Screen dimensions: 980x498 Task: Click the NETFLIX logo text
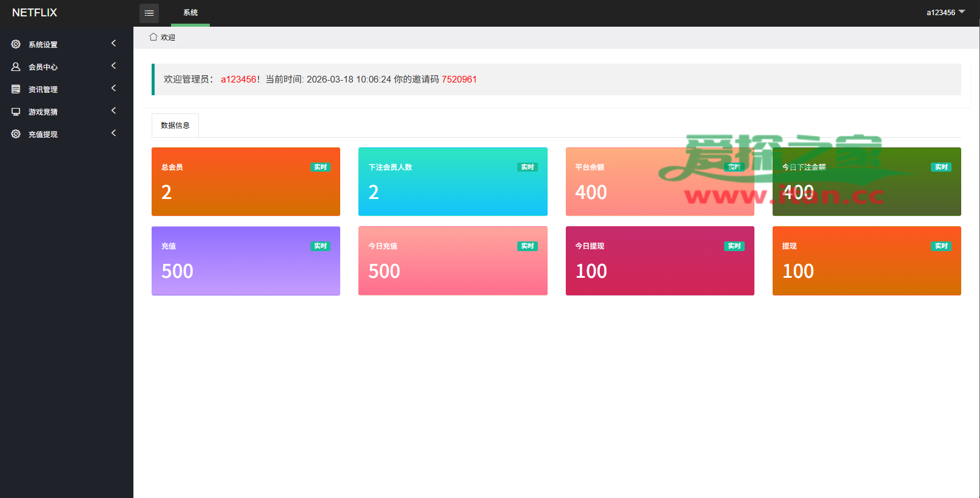[35, 13]
